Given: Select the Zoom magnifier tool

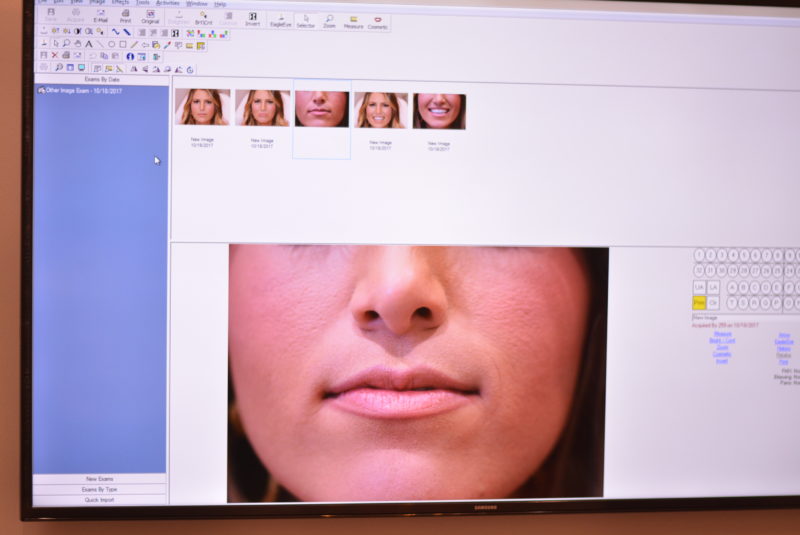Looking at the screenshot, I should [x=329, y=20].
